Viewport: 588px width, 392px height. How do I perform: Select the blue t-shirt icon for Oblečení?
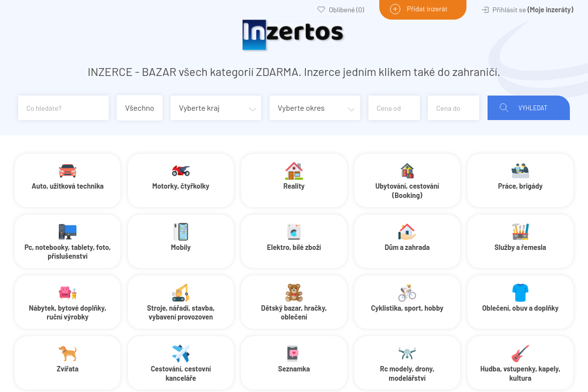point(520,292)
